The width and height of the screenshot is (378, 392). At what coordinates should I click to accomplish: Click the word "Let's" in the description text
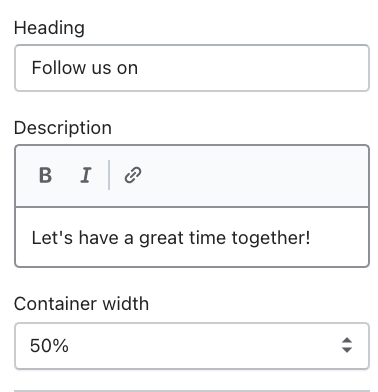tap(52, 238)
